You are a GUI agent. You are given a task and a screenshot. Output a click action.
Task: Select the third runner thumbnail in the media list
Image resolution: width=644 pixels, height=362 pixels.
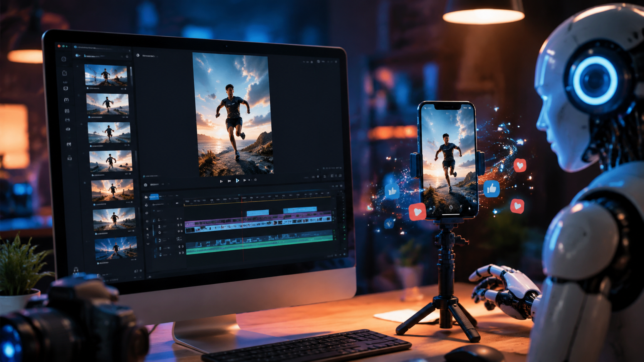[109, 133]
